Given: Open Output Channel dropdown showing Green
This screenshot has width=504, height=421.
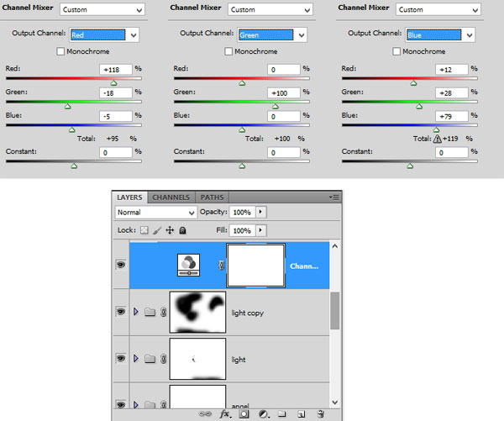Looking at the screenshot, I should [272, 34].
